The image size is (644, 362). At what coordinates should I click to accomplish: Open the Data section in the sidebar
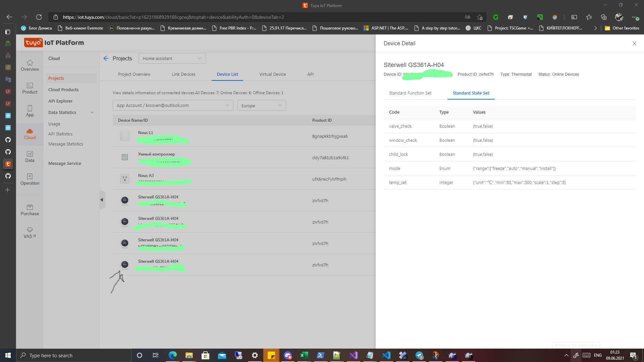[x=30, y=156]
